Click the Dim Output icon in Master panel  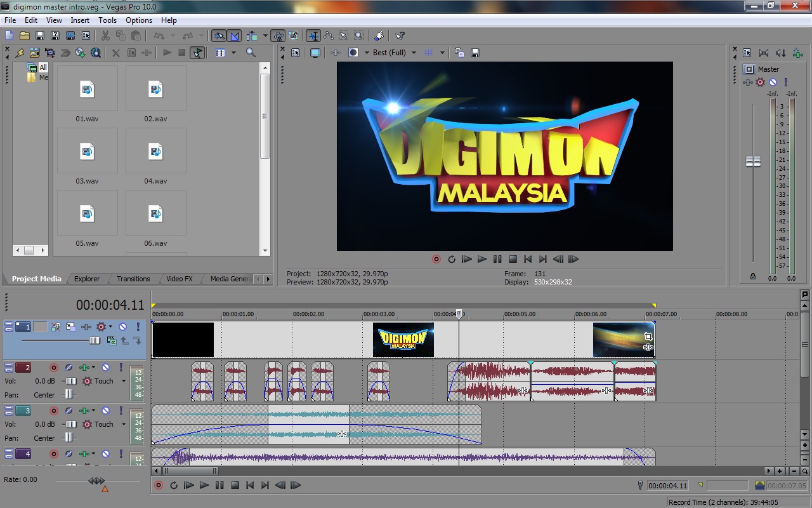(780, 53)
